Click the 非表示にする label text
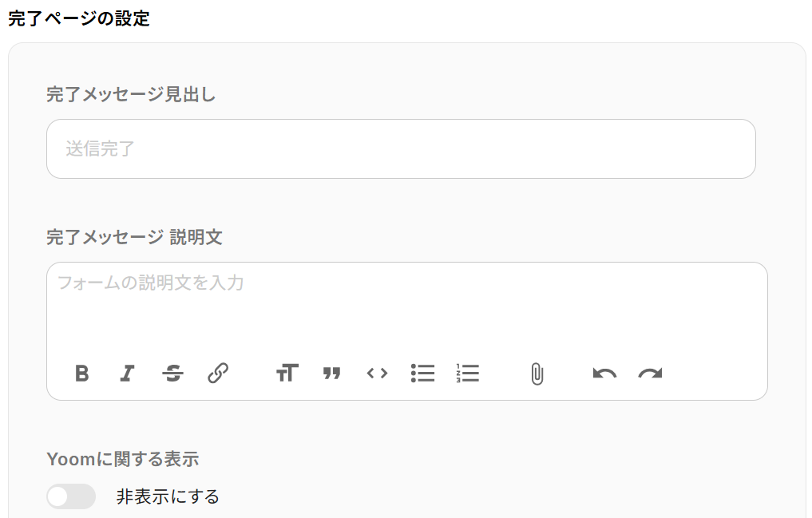 point(168,496)
